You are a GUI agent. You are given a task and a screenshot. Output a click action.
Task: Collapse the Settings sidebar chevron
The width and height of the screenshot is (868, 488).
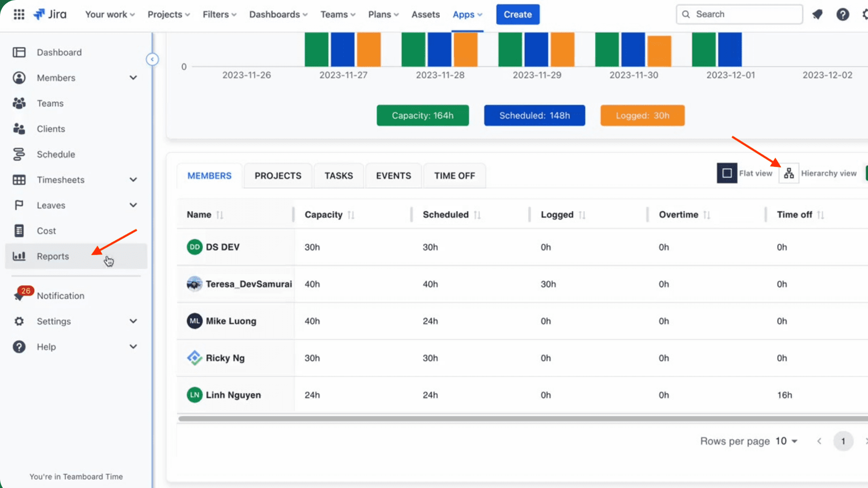133,321
